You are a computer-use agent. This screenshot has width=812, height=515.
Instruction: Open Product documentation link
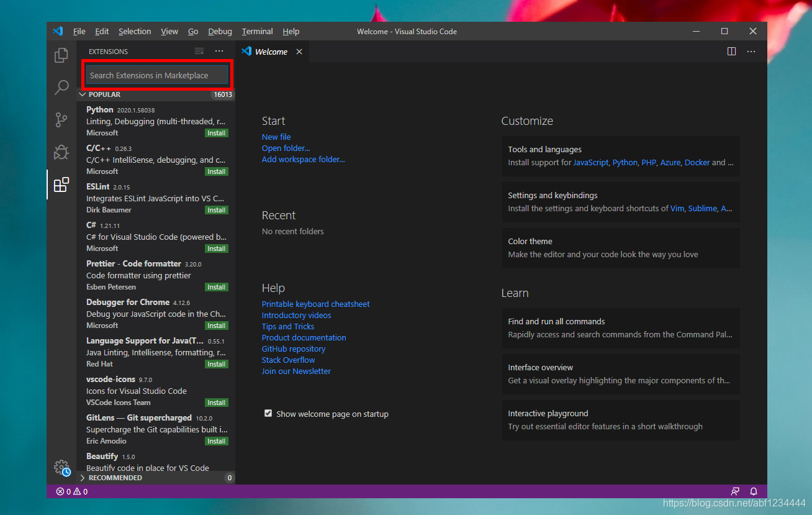[x=304, y=337]
